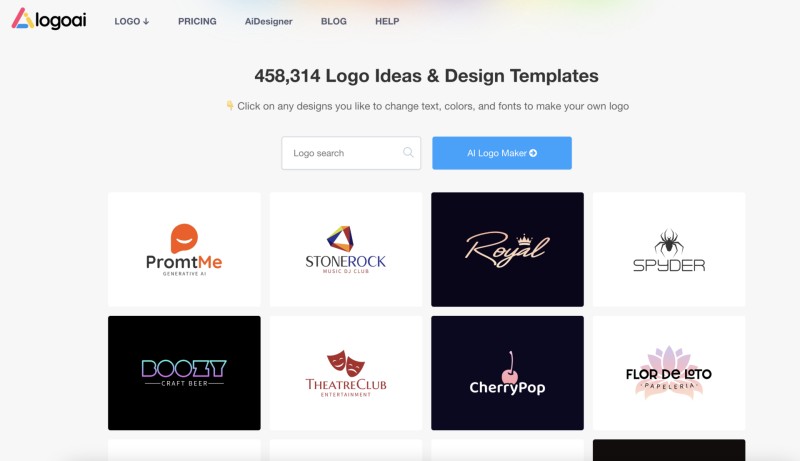Click the magnifier search icon
Screen dimensions: 800x461
point(408,152)
